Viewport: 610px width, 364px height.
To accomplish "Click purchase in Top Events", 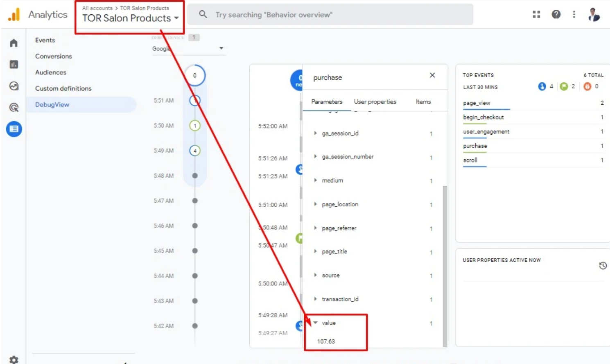I will pyautogui.click(x=475, y=146).
